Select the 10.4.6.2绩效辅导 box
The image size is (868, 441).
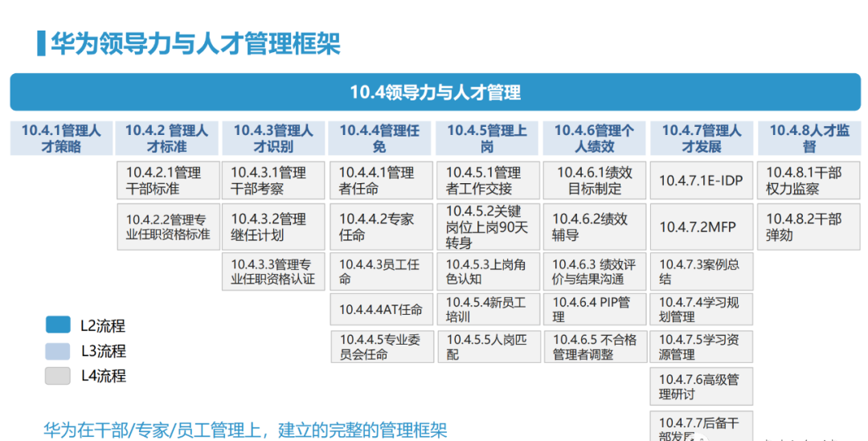point(595,227)
